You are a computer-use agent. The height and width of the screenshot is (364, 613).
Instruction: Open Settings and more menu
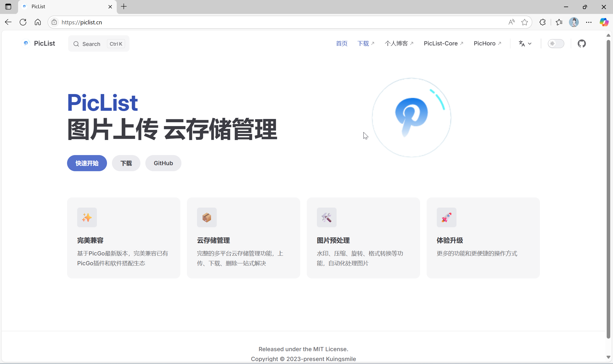(589, 22)
